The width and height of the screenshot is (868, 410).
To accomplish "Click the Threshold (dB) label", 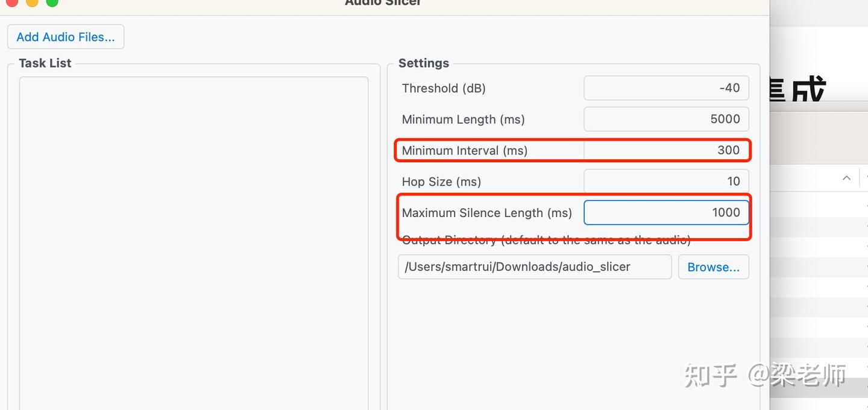I will coord(444,88).
